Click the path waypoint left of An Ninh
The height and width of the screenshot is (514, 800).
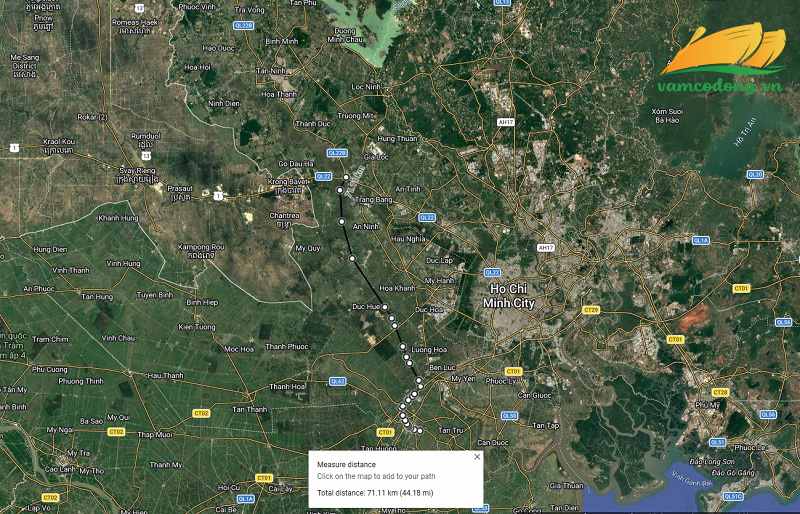pyautogui.click(x=342, y=222)
